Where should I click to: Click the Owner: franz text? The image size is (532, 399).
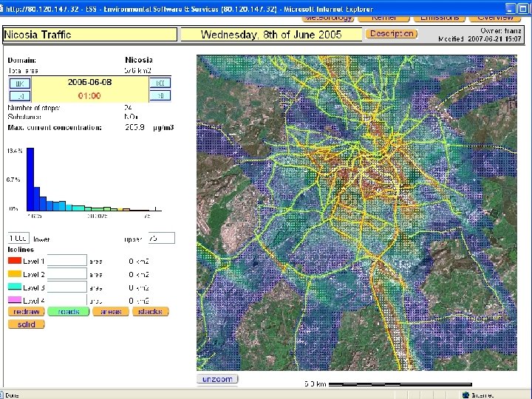[x=501, y=31]
